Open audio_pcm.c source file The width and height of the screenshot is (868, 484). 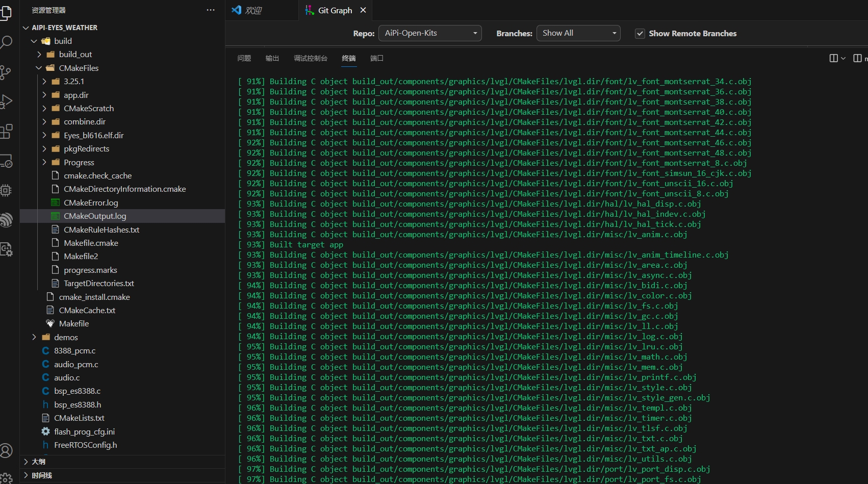click(x=122, y=364)
